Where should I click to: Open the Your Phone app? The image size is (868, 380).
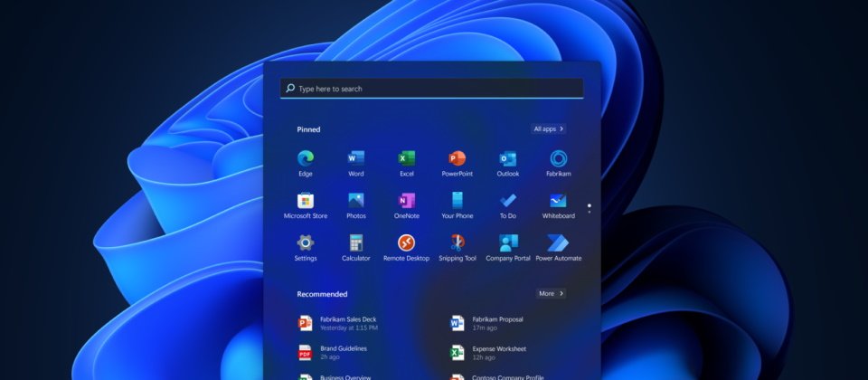coord(458,205)
